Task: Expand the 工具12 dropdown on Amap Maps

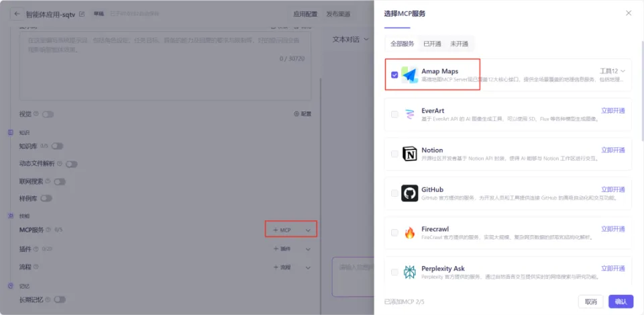Action: click(x=612, y=71)
